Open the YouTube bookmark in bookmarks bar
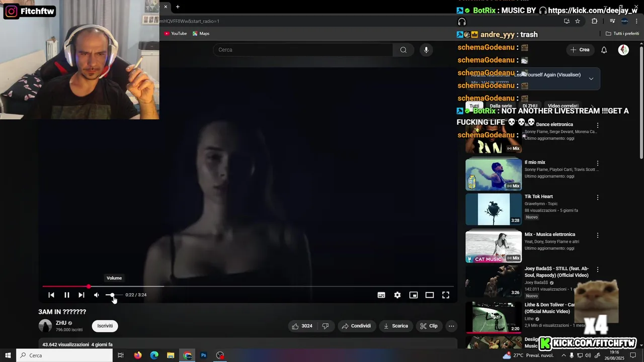The width and height of the screenshot is (644, 362). click(175, 34)
